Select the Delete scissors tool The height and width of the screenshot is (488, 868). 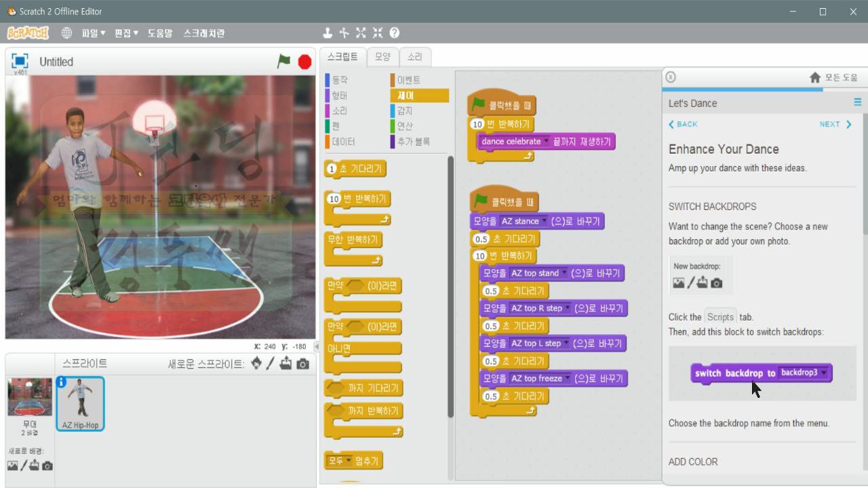click(344, 33)
